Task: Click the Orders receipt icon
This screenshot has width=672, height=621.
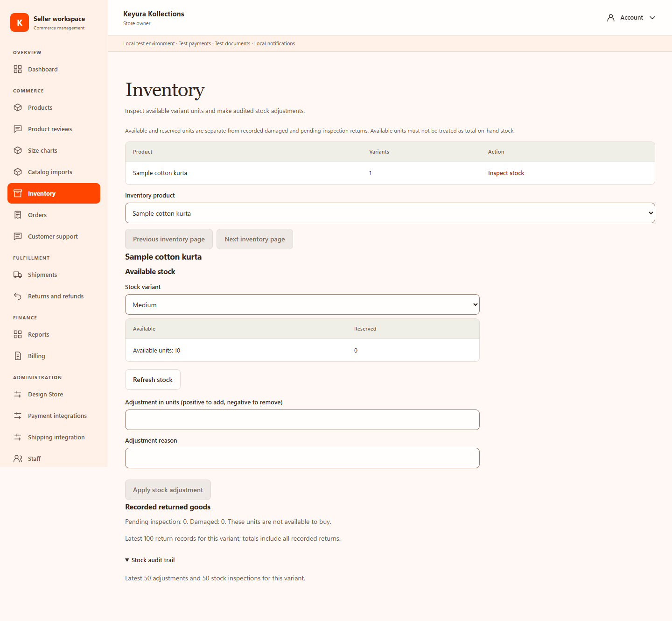Action: click(x=18, y=215)
